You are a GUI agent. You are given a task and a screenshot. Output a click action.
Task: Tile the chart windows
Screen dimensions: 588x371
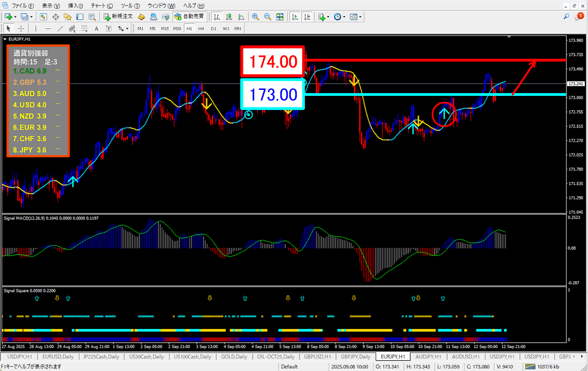pyautogui.click(x=280, y=16)
